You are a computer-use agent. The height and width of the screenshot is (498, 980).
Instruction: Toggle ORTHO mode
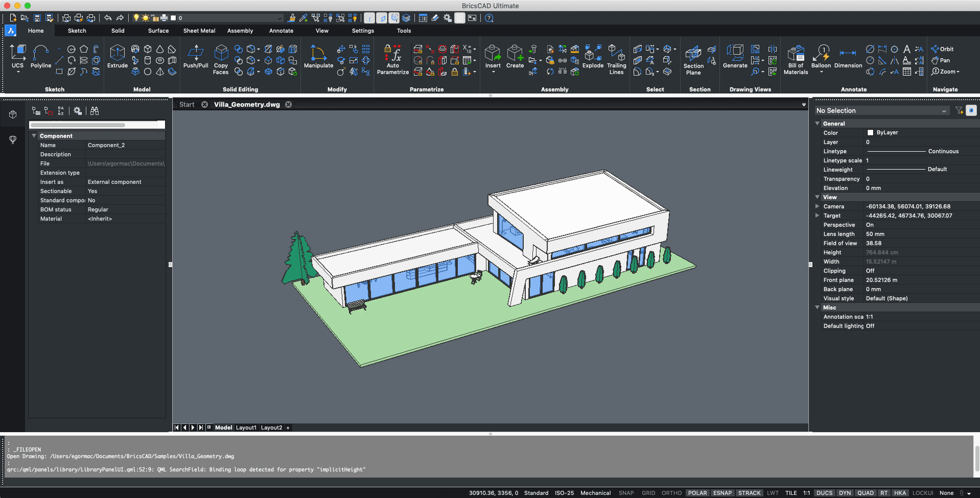[x=671, y=493]
